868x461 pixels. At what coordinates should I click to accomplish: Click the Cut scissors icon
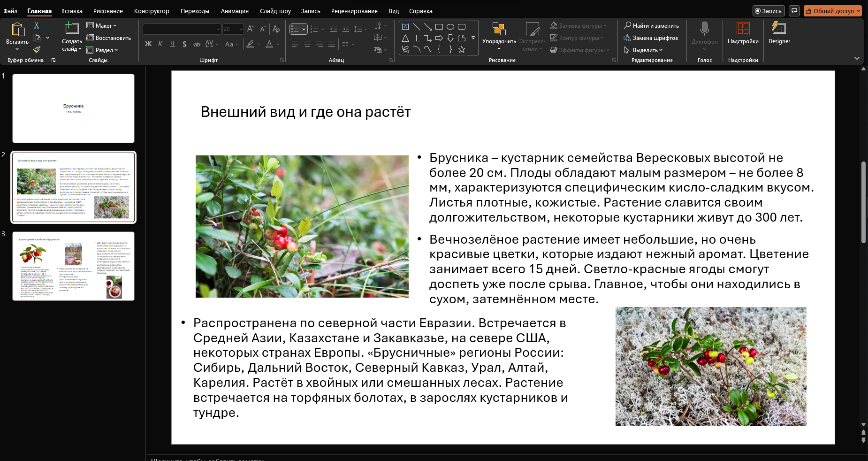click(37, 25)
